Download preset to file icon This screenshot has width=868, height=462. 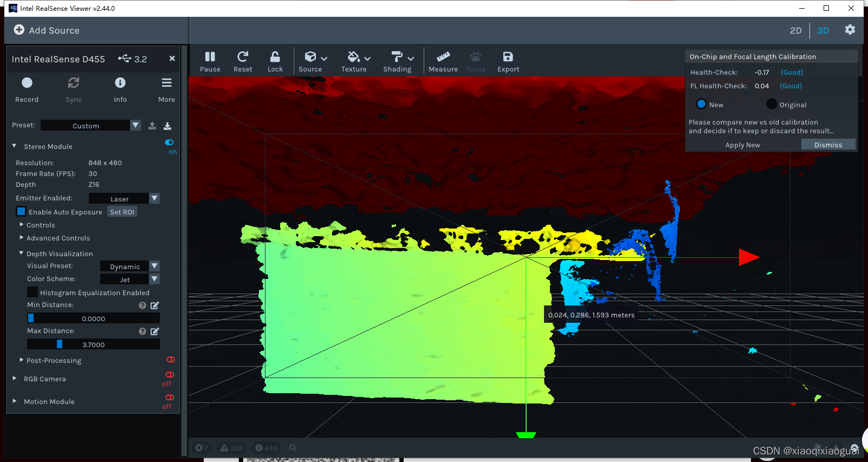[x=167, y=126]
